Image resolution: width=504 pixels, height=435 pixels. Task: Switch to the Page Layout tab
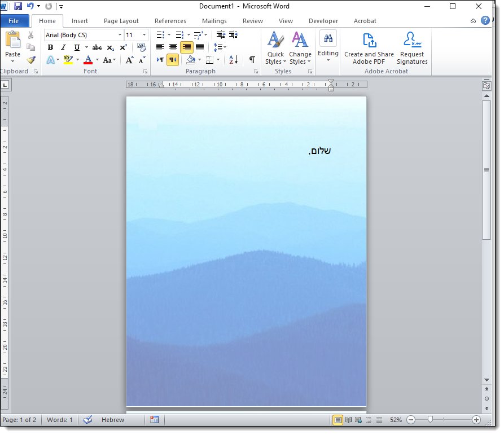tap(121, 21)
